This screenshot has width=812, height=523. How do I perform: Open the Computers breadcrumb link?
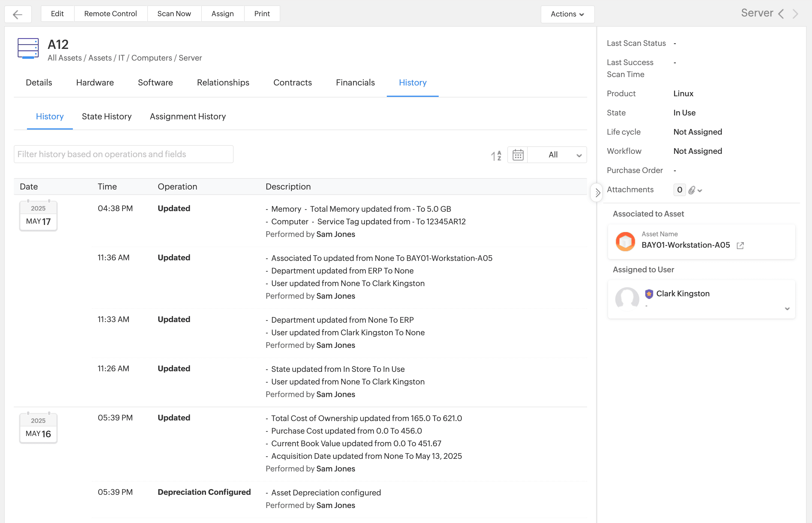point(151,58)
